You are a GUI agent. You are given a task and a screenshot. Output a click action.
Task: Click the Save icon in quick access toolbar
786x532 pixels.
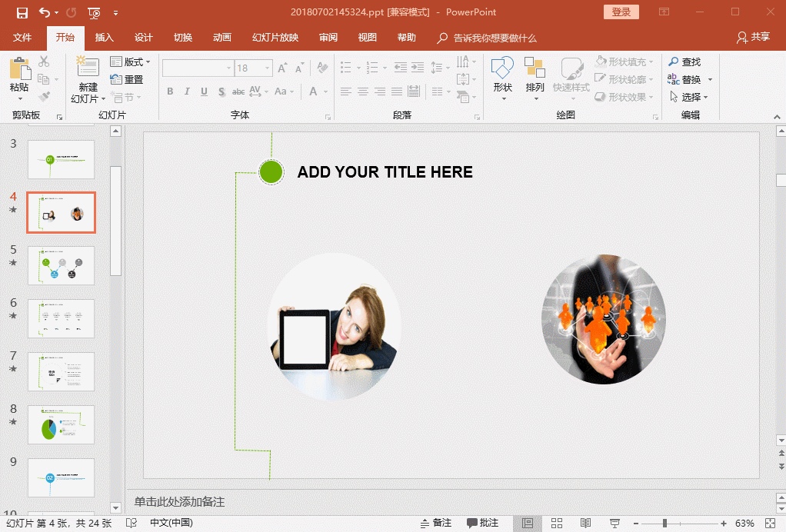[x=22, y=12]
